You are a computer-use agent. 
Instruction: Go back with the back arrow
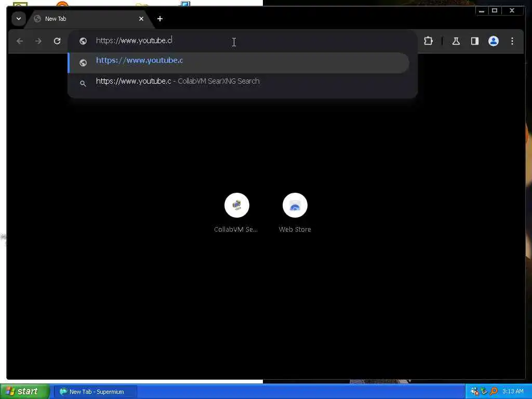[x=20, y=41]
